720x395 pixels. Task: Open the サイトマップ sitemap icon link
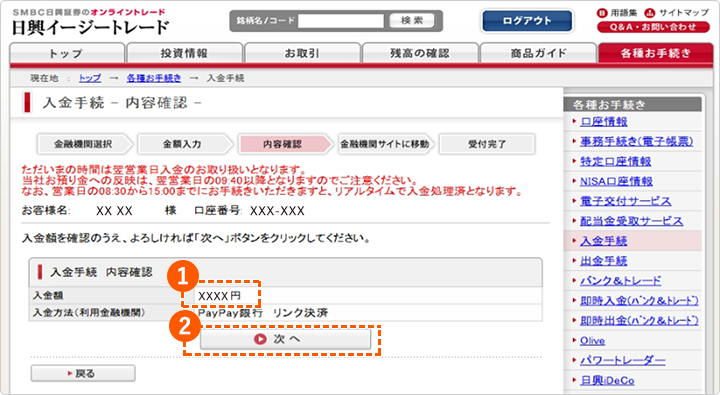tap(677, 13)
